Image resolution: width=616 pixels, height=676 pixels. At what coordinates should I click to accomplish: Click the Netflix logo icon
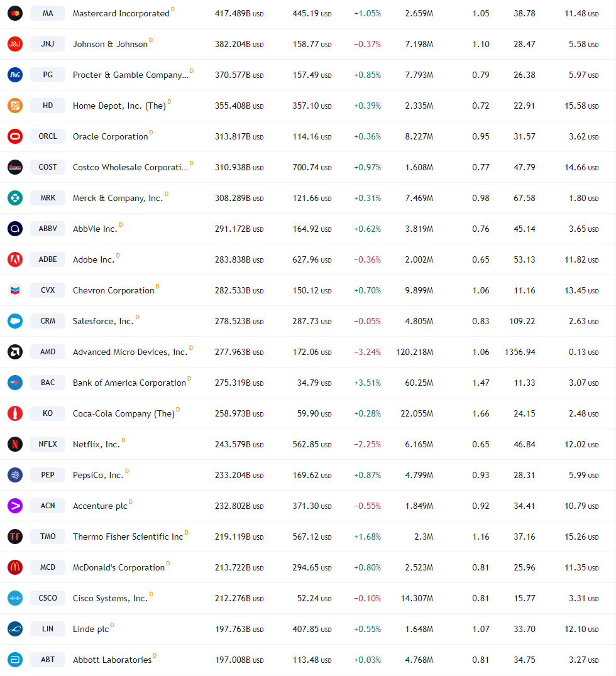coord(15,444)
